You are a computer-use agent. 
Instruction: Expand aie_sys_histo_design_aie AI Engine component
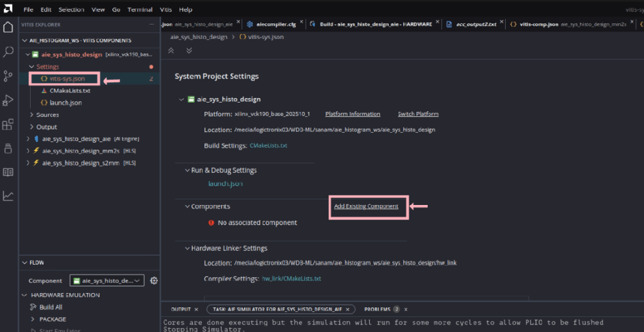pyautogui.click(x=28, y=139)
